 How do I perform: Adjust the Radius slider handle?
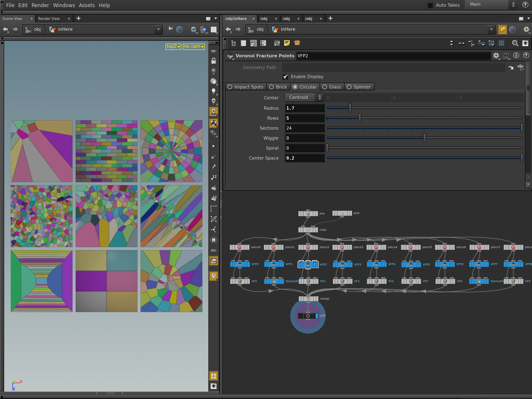[x=350, y=108]
